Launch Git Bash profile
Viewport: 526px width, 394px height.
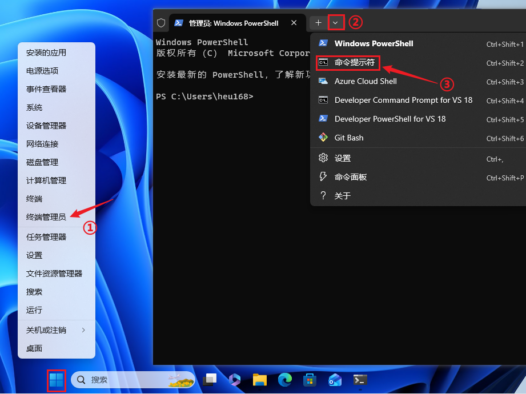point(418,138)
